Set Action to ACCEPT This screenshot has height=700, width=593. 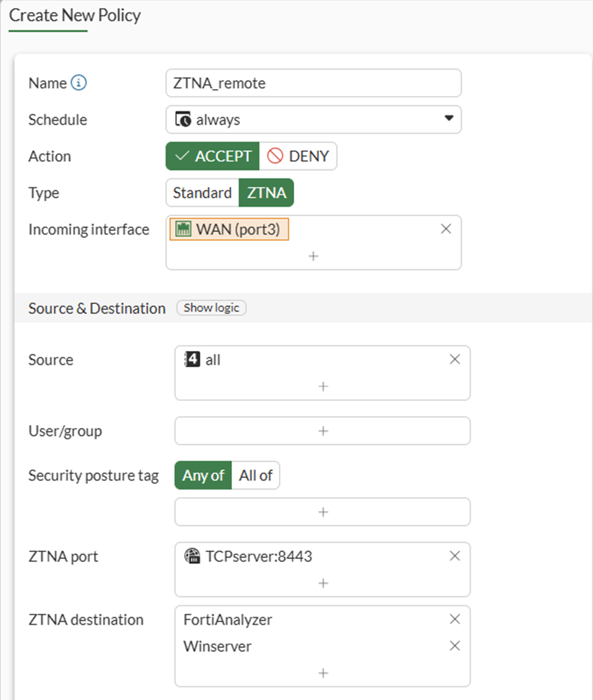coord(213,156)
